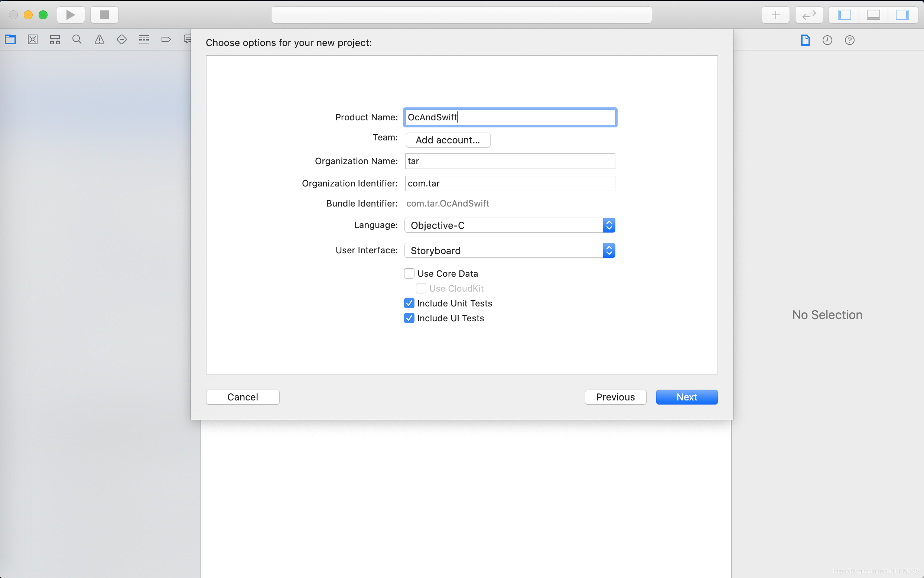Viewport: 924px width, 578px height.
Task: Click the Run (play) button
Action: click(x=71, y=15)
